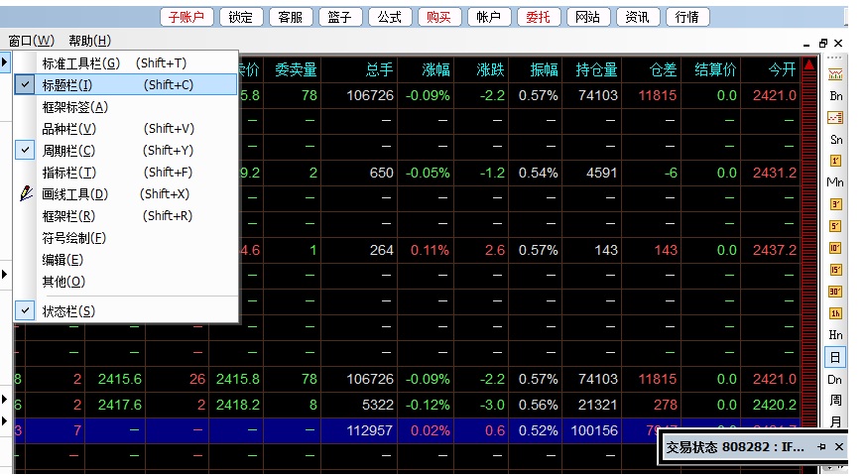Uncheck 标题栏 in the menu
Image resolution: width=868 pixels, height=476 pixels.
coord(67,85)
